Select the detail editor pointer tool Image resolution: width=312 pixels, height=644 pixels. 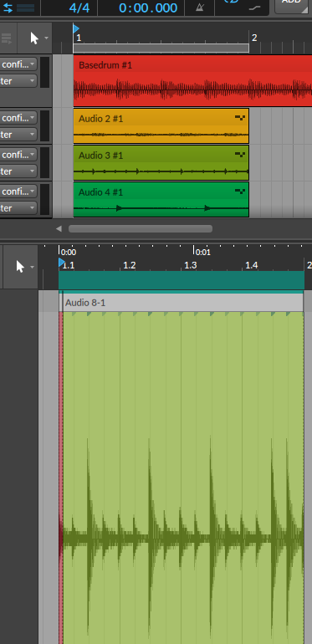pyautogui.click(x=20, y=267)
